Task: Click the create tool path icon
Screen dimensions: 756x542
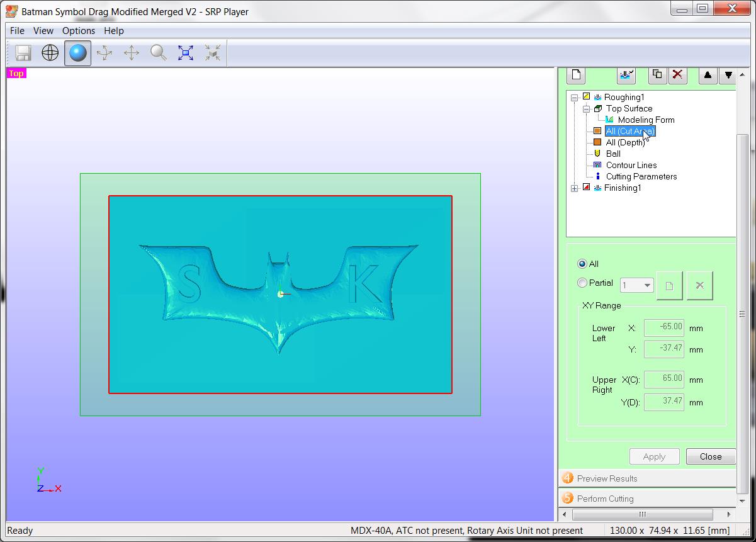Action: coord(626,75)
